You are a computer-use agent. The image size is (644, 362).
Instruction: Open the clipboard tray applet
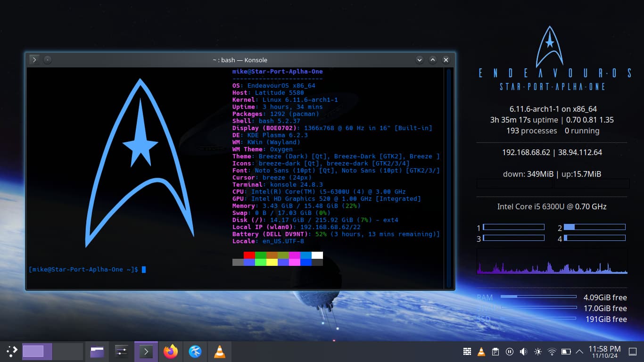(x=495, y=352)
